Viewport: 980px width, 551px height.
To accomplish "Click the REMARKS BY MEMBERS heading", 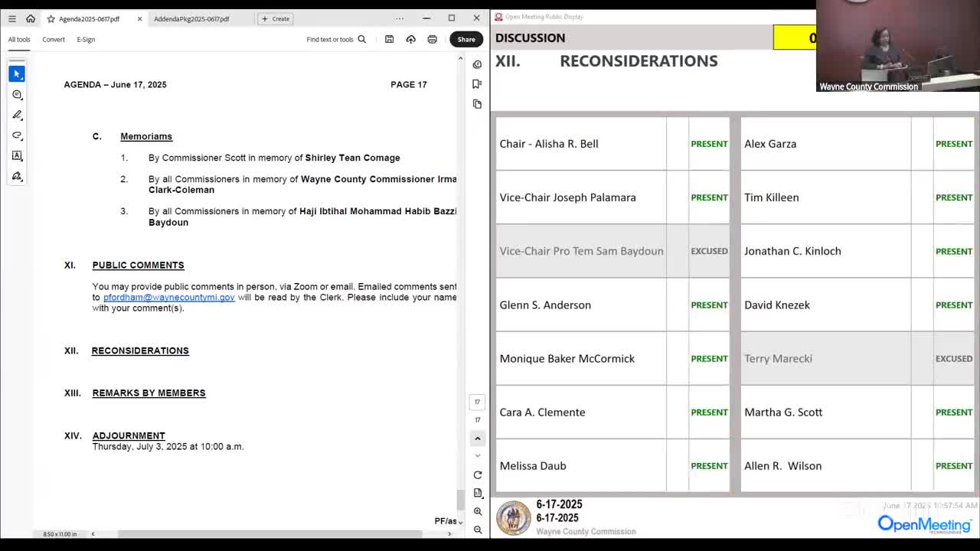I will click(x=149, y=393).
